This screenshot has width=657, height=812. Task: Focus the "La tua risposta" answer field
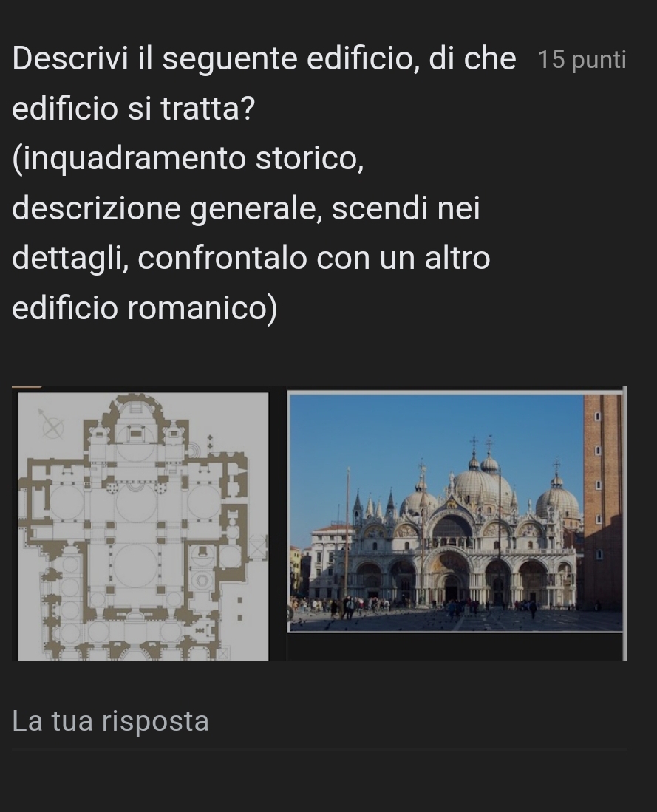[x=319, y=723]
